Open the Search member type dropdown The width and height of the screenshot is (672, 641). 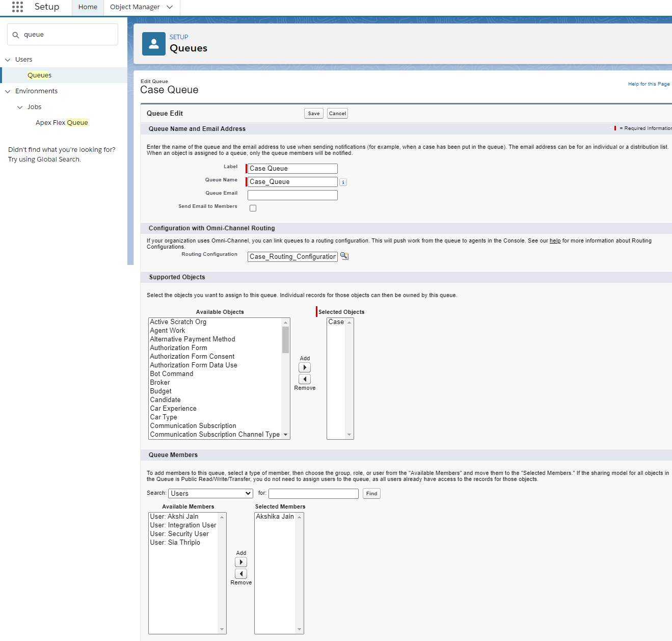tap(210, 493)
